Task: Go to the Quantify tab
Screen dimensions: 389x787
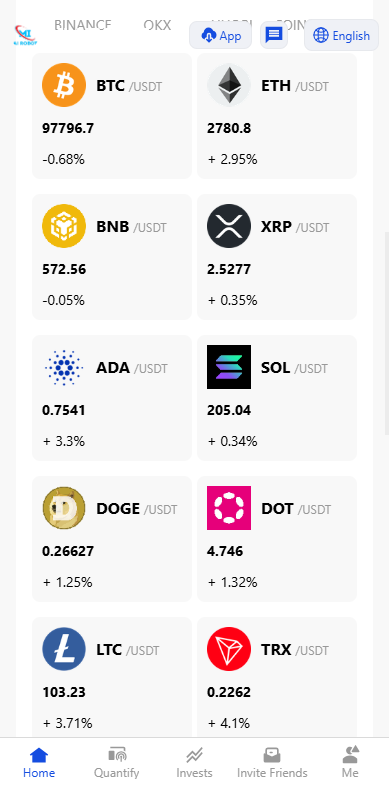Action: coord(116,762)
